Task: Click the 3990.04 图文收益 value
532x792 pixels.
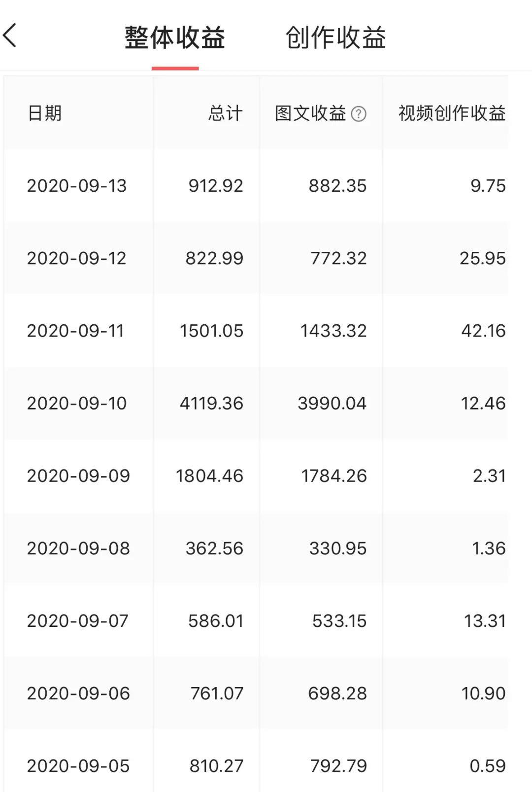Action: (x=332, y=403)
